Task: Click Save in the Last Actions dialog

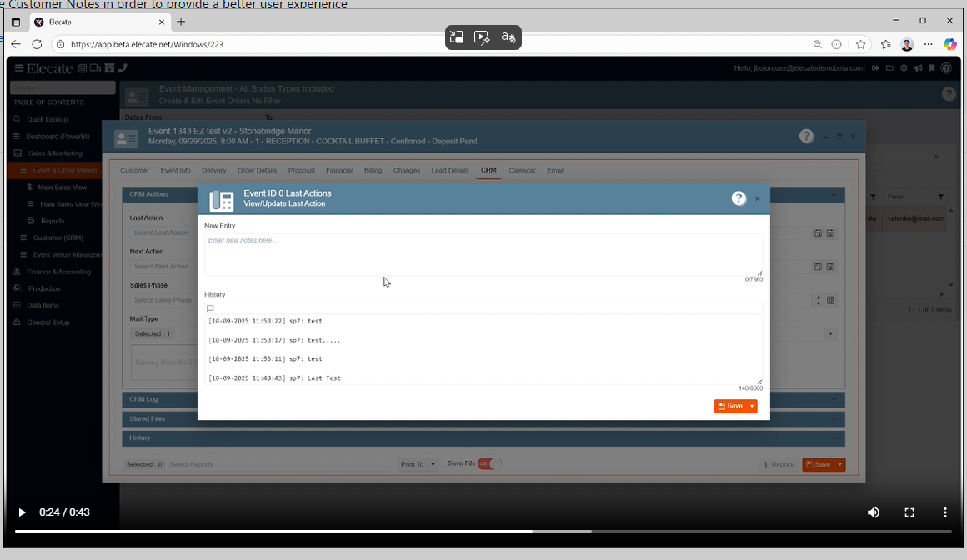Action: 730,406
